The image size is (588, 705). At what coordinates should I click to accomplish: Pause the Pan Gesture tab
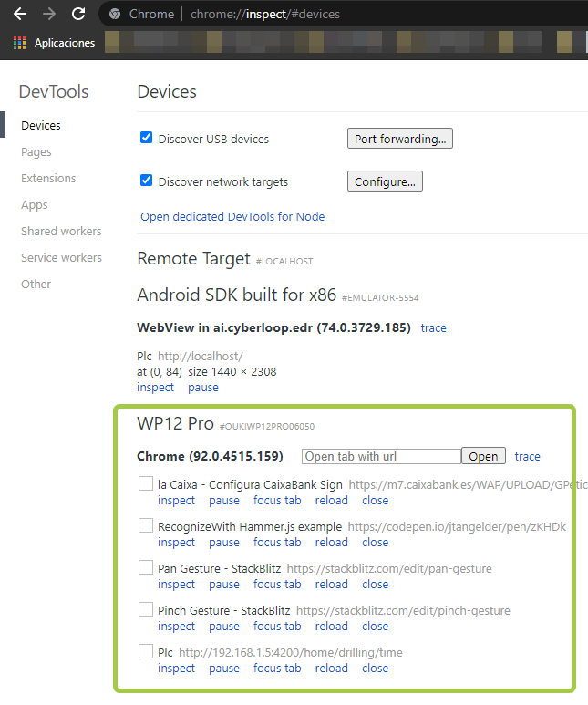click(224, 584)
